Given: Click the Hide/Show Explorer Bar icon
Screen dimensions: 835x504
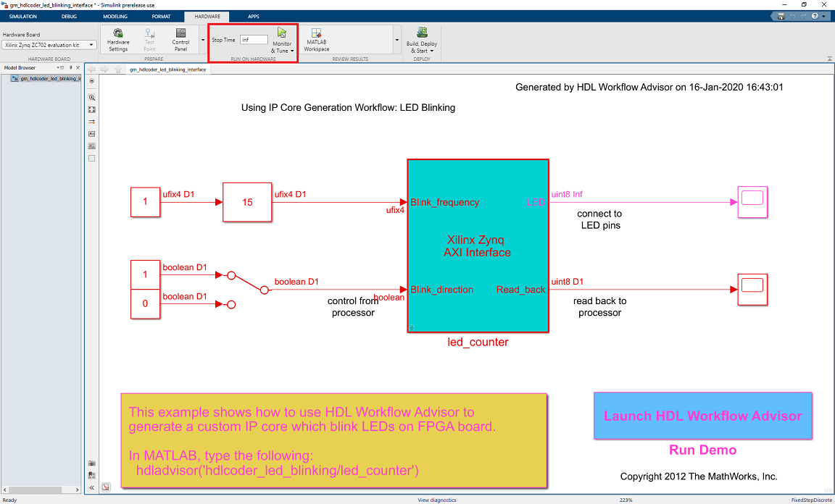Looking at the screenshot, I should (91, 81).
